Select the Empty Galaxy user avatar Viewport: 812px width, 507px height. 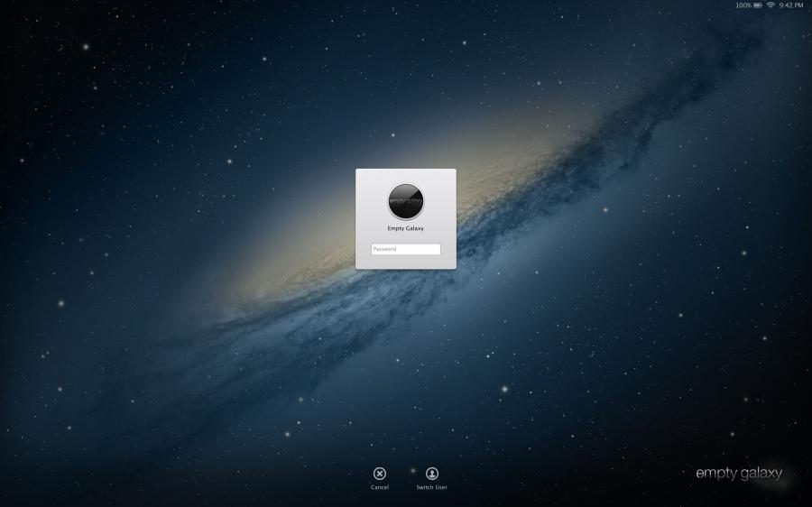(x=406, y=201)
